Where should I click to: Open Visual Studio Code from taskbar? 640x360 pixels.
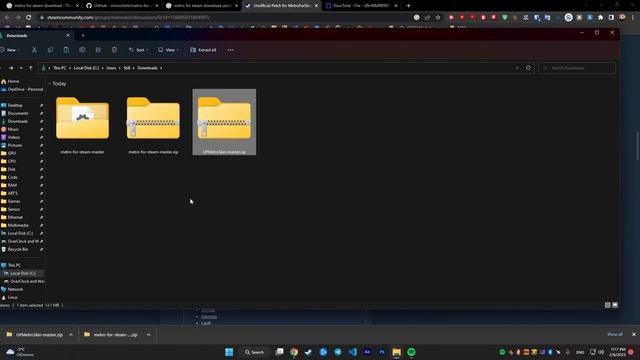353,352
